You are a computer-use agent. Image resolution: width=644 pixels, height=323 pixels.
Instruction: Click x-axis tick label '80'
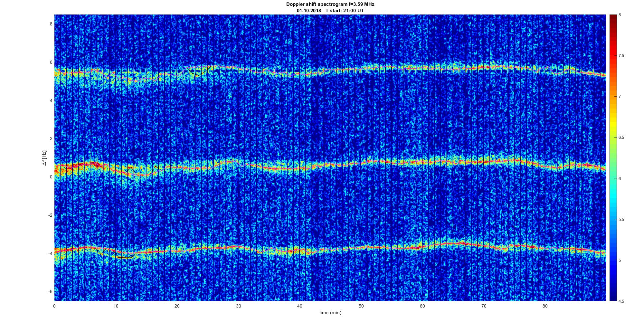[545, 306]
